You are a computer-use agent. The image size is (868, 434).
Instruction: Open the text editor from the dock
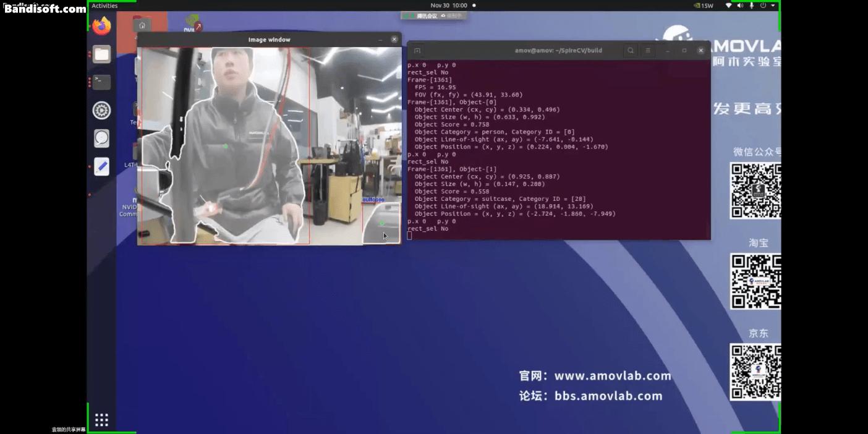pos(101,166)
